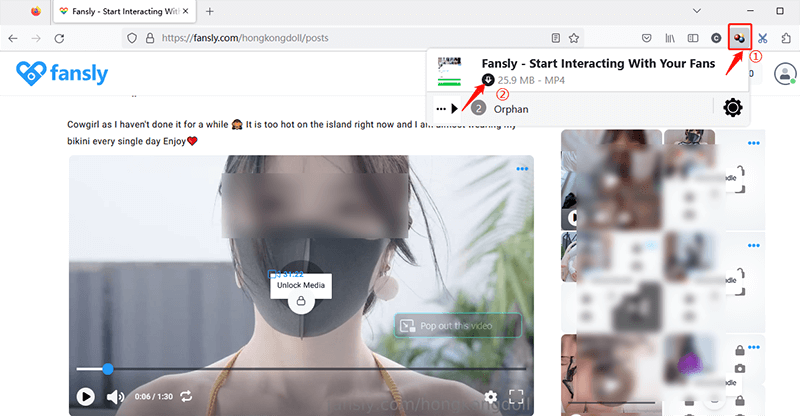Viewport: 800px width, 416px height.
Task: Open the post's three-dot options menu
Action: (x=521, y=169)
